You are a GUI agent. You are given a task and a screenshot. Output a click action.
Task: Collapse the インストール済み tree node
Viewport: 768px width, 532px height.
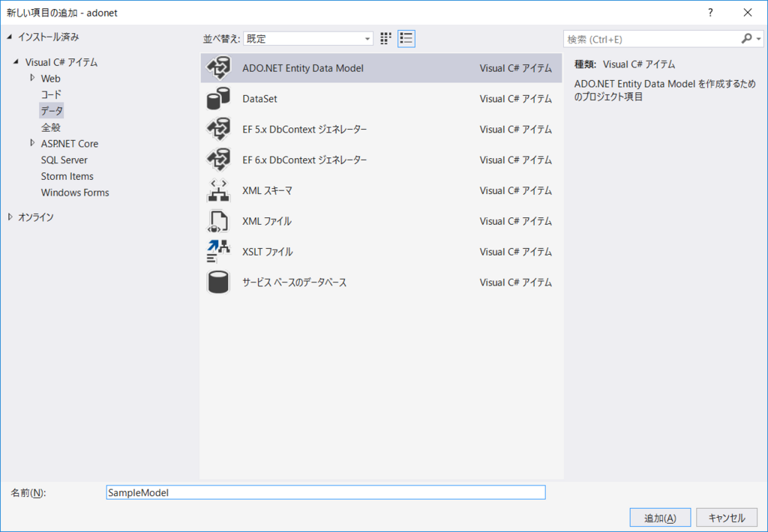[x=10, y=37]
